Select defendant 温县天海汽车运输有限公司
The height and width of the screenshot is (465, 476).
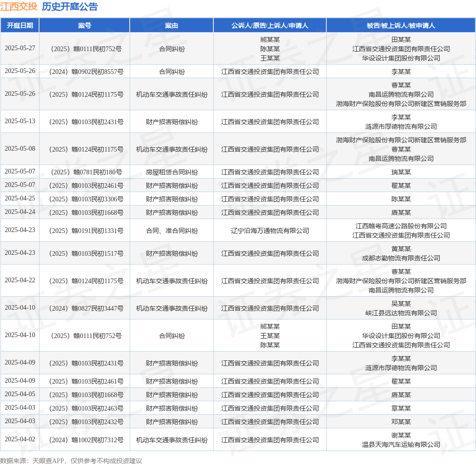401,445
